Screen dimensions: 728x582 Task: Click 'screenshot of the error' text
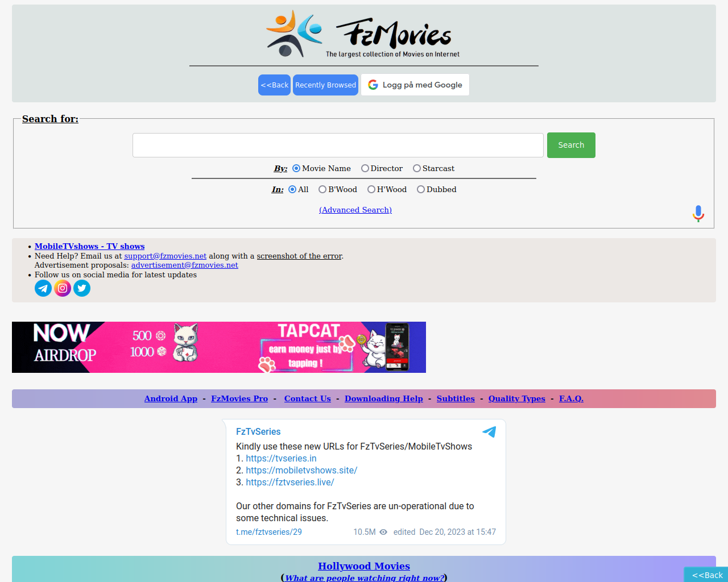(299, 256)
